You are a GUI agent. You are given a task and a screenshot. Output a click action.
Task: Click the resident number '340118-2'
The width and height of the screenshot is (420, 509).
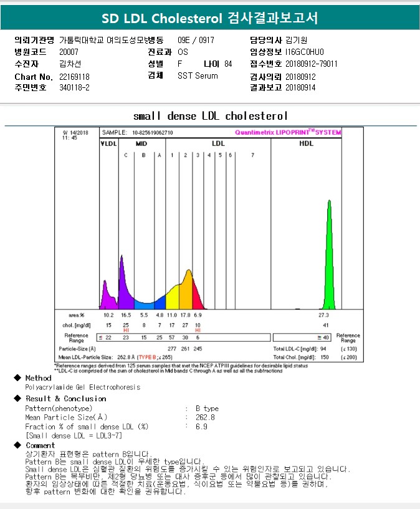(74, 87)
